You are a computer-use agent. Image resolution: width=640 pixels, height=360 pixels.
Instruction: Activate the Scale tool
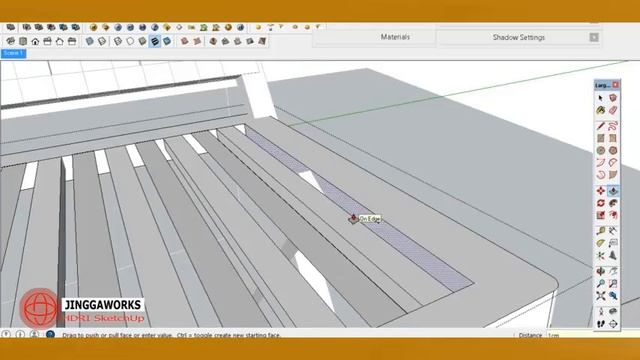point(600,215)
